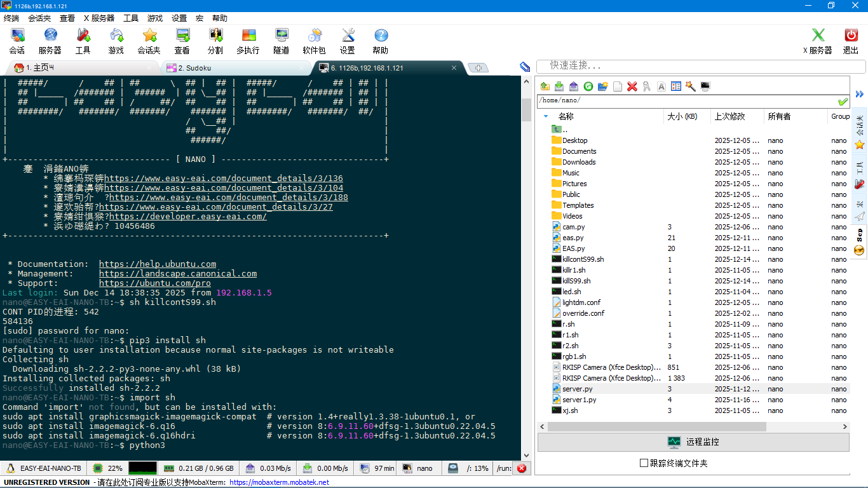868x488 pixels.
Task: Open the help.ubuntu.com link in terminal
Action: pyautogui.click(x=158, y=264)
